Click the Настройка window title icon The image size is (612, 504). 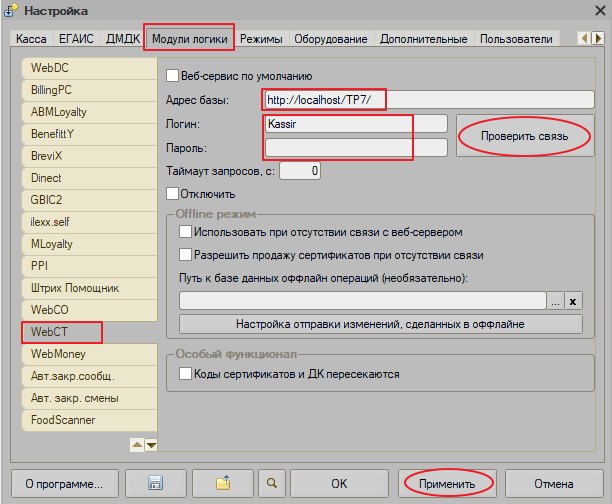11,11
